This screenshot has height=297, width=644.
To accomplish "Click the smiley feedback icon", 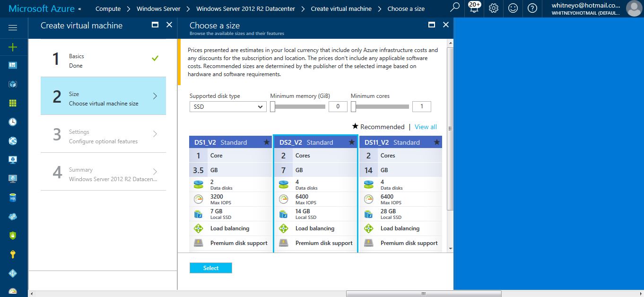I will coord(513,8).
